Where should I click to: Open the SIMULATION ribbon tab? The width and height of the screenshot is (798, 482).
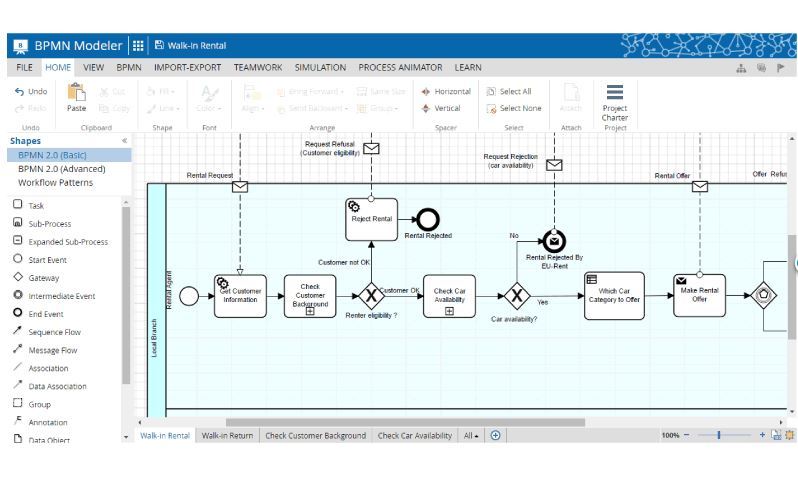[x=320, y=68]
